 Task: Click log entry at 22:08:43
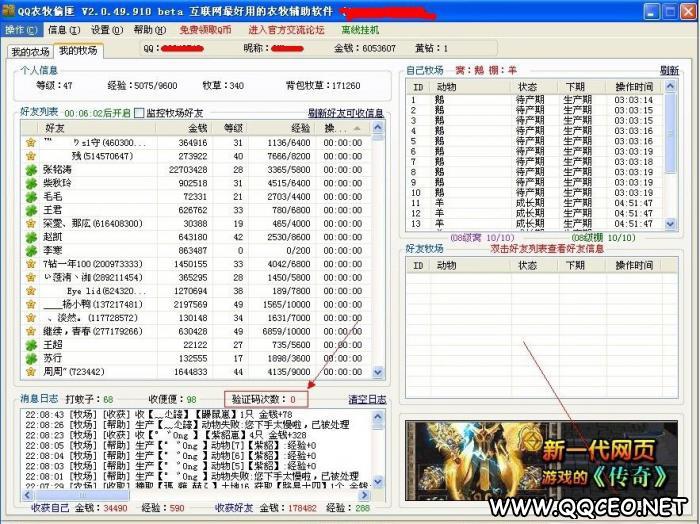click(x=159, y=415)
